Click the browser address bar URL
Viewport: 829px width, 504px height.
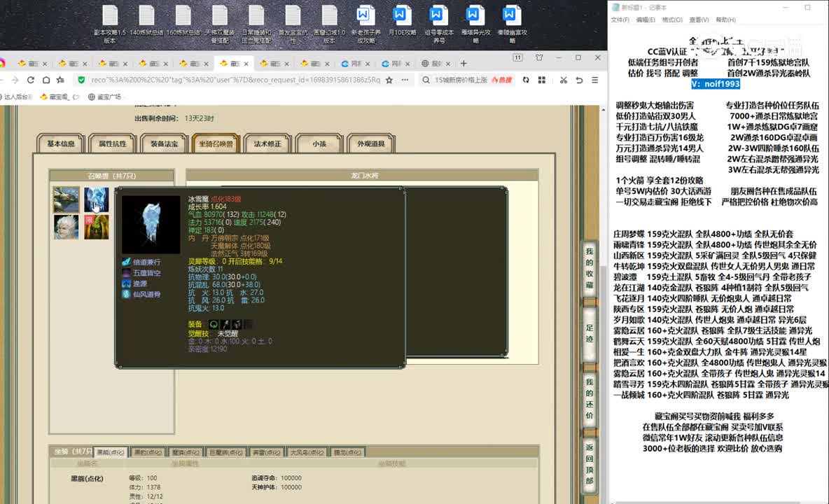point(235,80)
